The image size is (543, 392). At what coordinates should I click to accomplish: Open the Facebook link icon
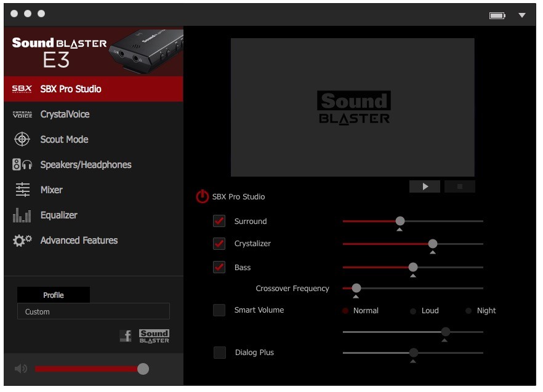(x=126, y=336)
